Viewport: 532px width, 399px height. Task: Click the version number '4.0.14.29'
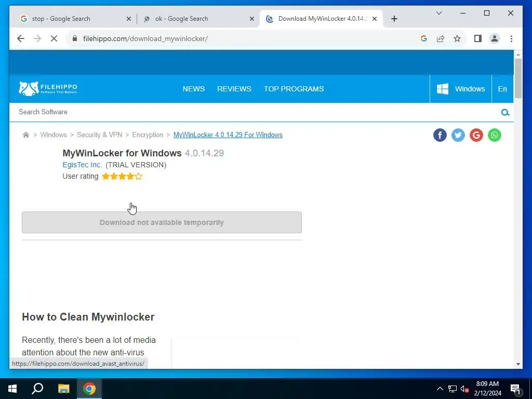(204, 153)
